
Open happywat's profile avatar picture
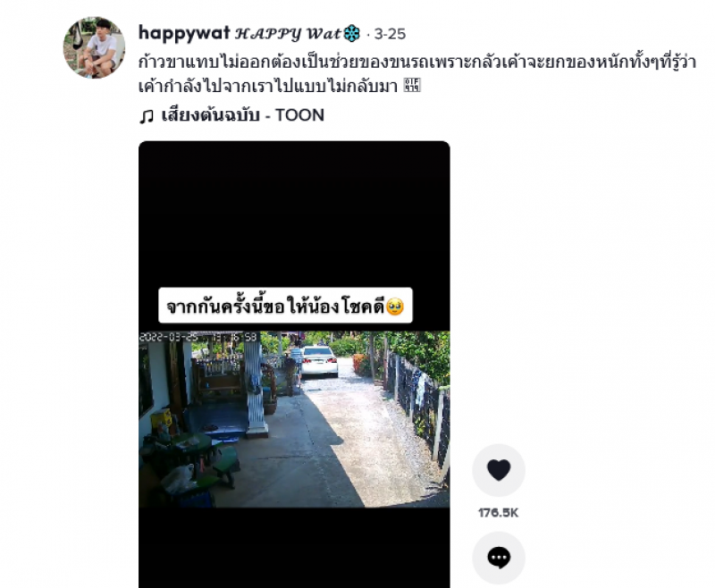[94, 48]
